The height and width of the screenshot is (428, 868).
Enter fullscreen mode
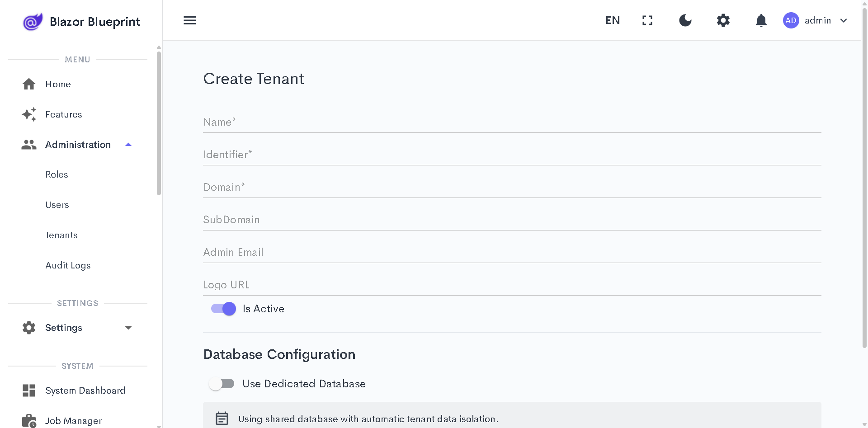coord(647,20)
